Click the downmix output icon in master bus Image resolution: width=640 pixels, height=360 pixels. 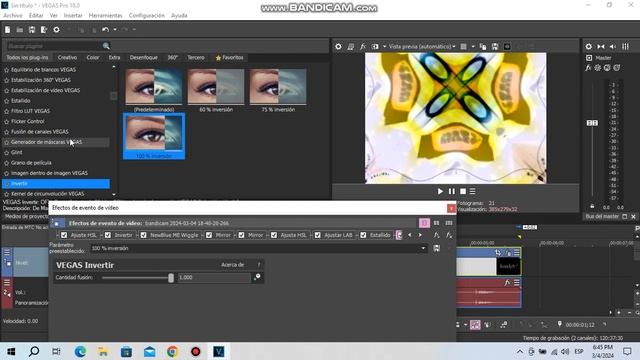click(x=601, y=47)
